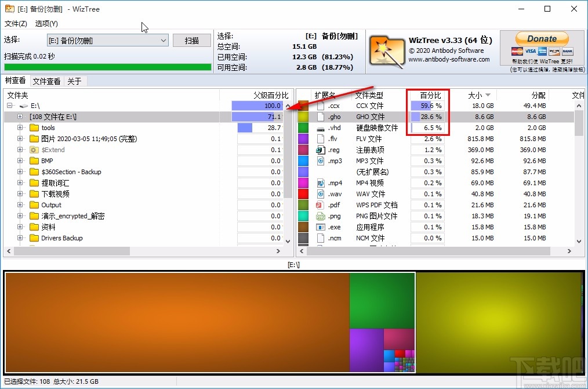Collapse the E:\ root node

click(x=9, y=105)
